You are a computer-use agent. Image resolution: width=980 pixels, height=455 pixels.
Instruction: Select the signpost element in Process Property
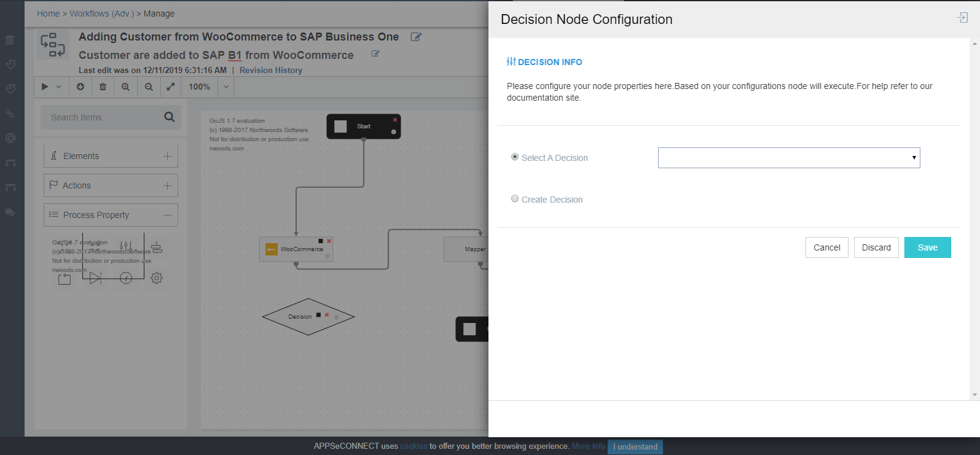pos(157,247)
